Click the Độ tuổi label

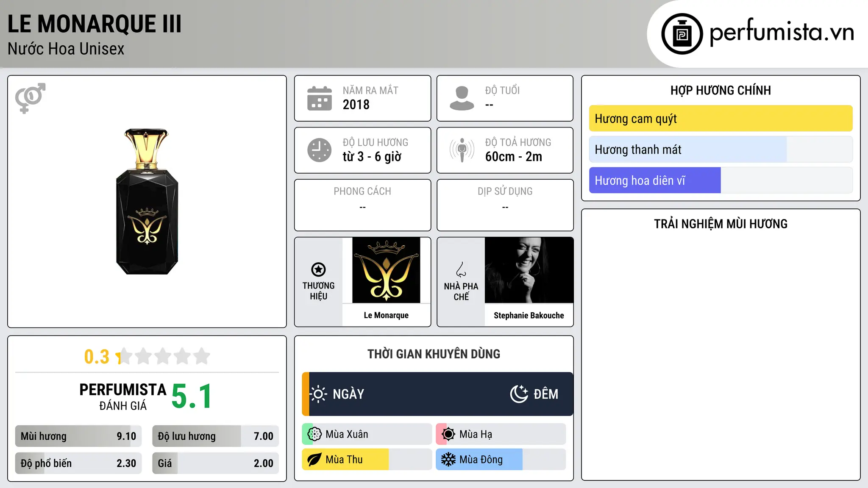[502, 90]
